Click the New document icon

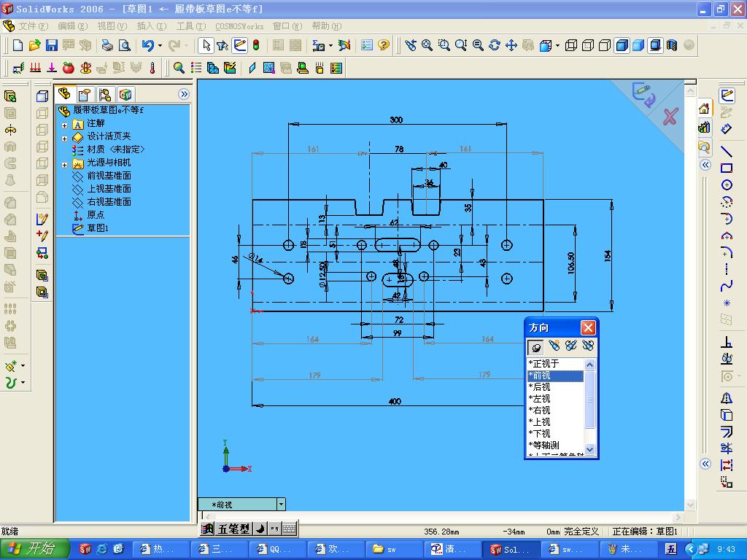pyautogui.click(x=18, y=45)
